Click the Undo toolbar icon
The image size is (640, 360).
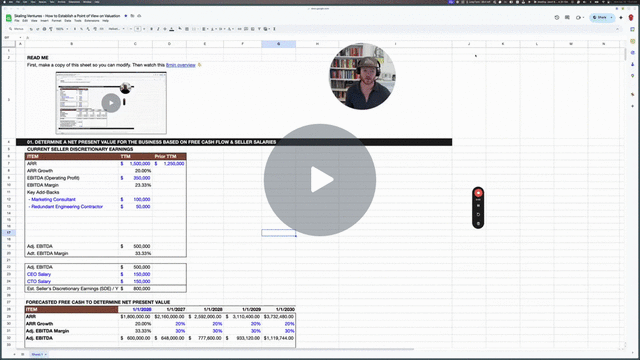[x=31, y=29]
